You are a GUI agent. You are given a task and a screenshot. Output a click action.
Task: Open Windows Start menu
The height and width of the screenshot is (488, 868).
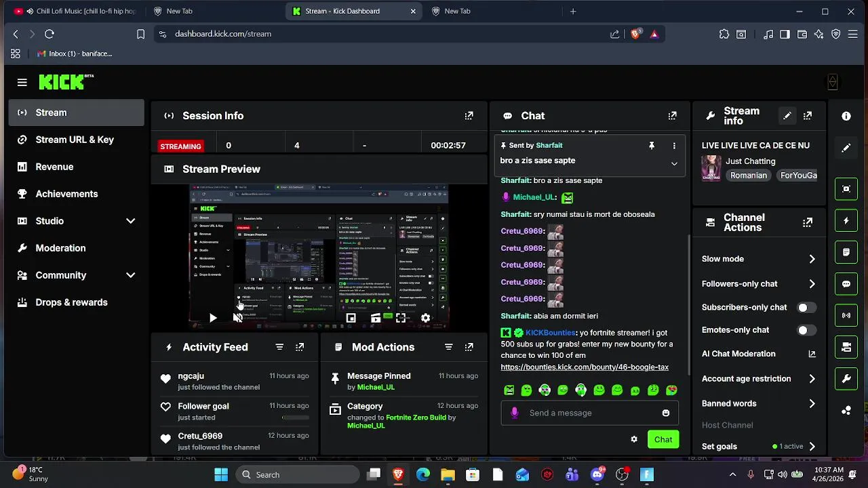point(221,474)
